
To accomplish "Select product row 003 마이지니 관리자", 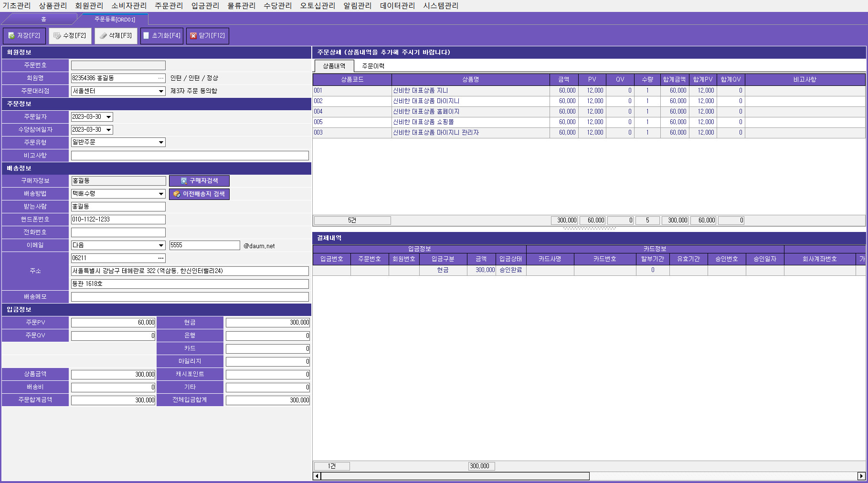I will [589, 133].
